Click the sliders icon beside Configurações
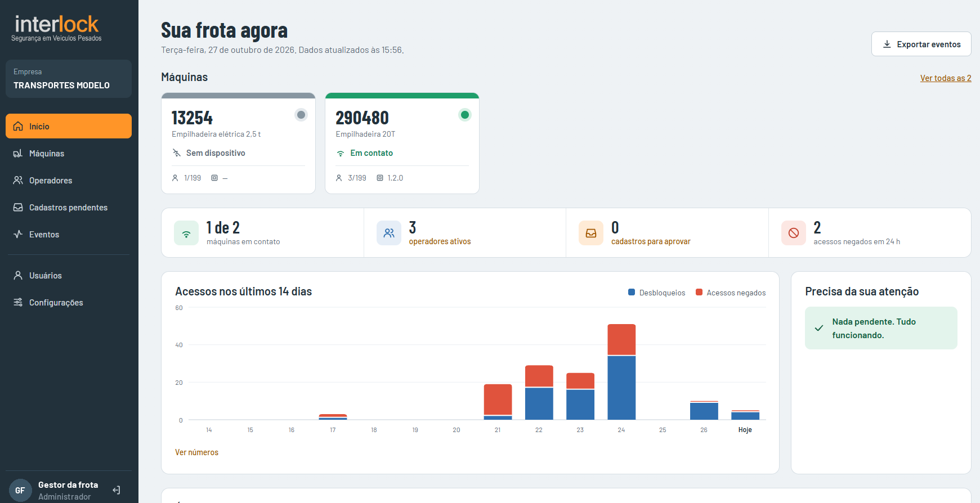Screen dimensions: 980x503 point(18,302)
